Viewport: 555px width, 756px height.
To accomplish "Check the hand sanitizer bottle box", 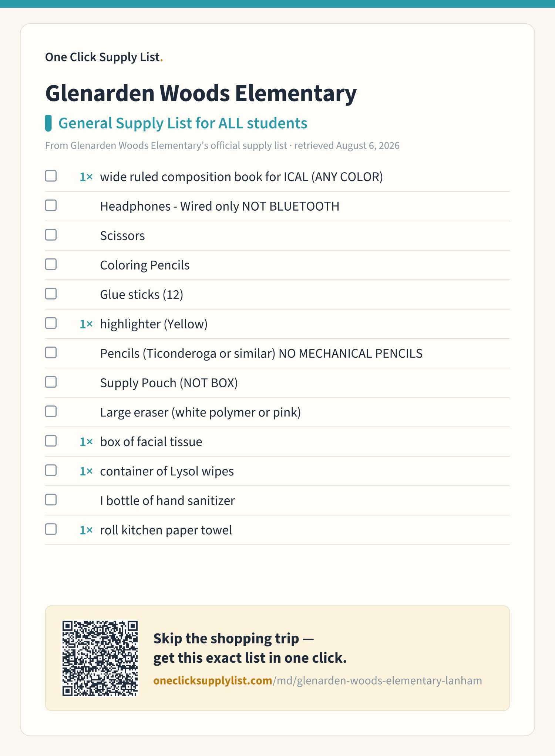I will (x=51, y=500).
